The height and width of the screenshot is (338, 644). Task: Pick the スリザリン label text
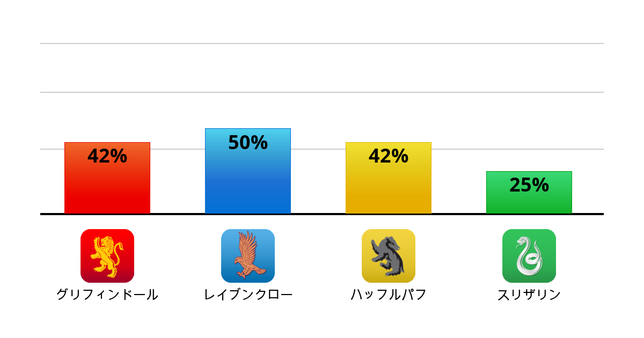(529, 295)
